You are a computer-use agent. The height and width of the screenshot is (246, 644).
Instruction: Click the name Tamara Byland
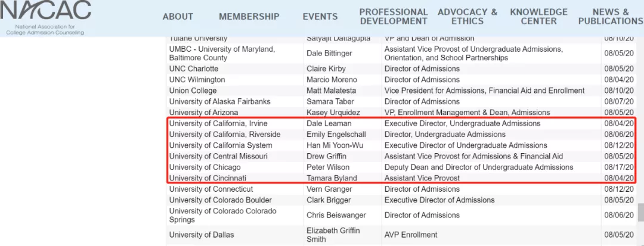332,178
